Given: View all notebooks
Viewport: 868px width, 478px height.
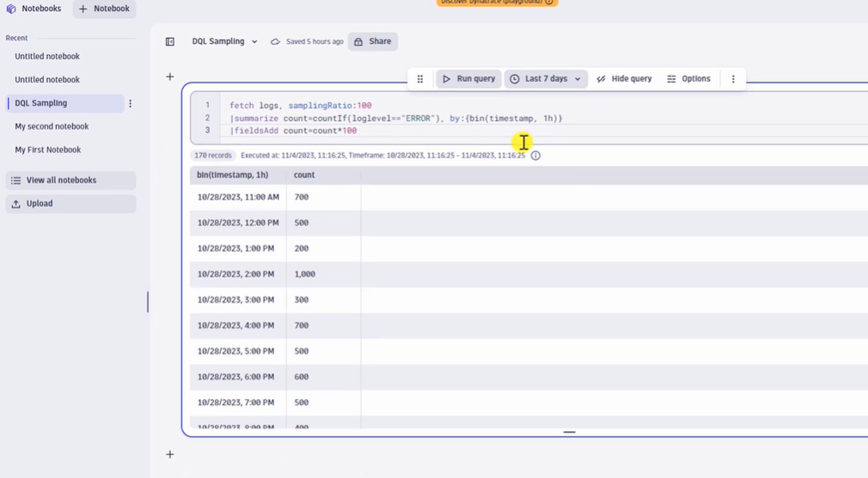Looking at the screenshot, I should coord(70,181).
